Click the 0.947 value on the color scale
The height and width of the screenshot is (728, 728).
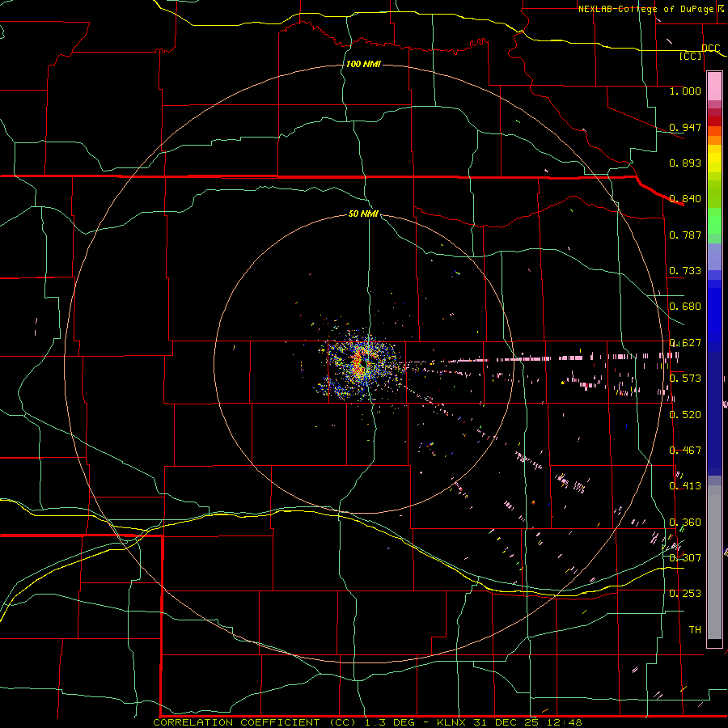(685, 127)
